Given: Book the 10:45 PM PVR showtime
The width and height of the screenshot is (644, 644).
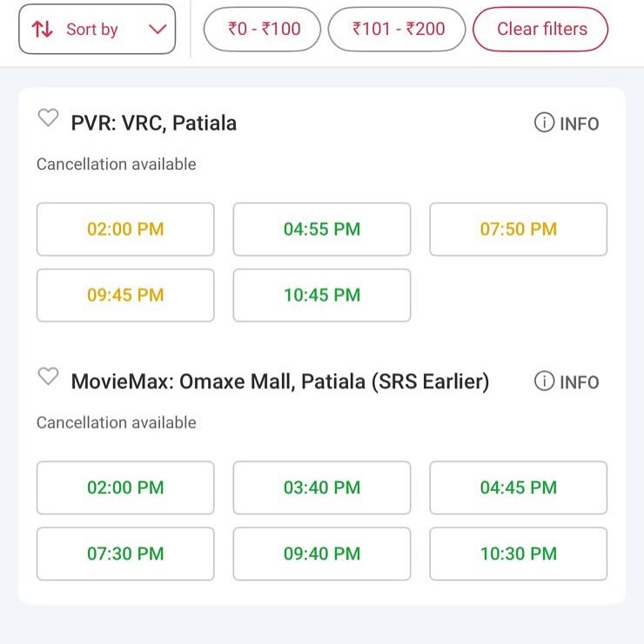Looking at the screenshot, I should click(x=322, y=295).
